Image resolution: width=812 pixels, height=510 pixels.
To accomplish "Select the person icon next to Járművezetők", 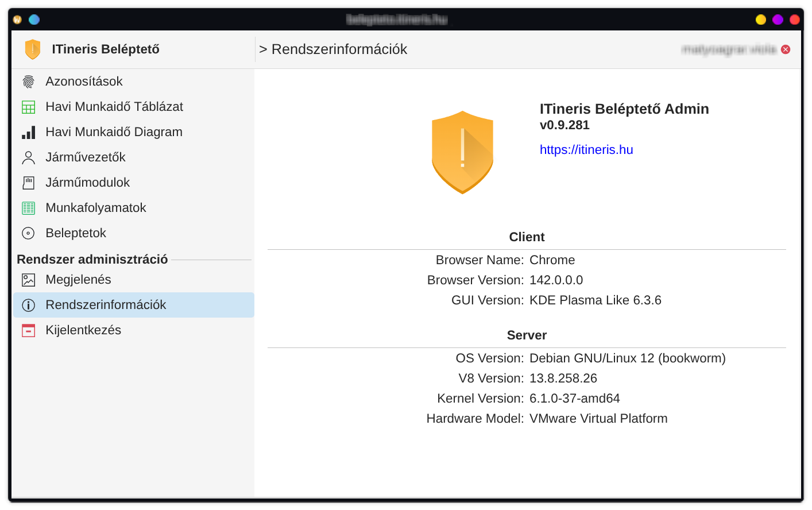I will pos(28,157).
